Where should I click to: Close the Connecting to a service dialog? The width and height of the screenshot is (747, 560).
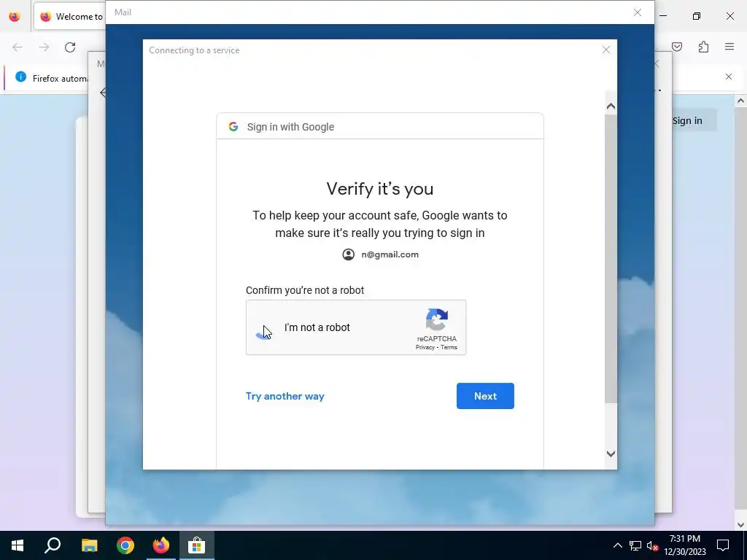pyautogui.click(x=606, y=50)
